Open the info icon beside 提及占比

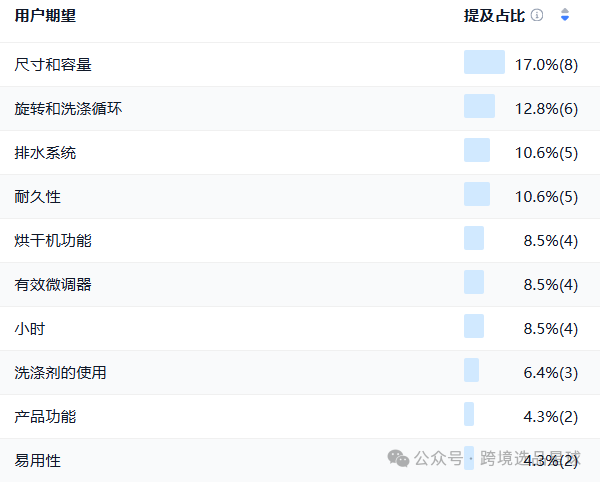[537, 15]
